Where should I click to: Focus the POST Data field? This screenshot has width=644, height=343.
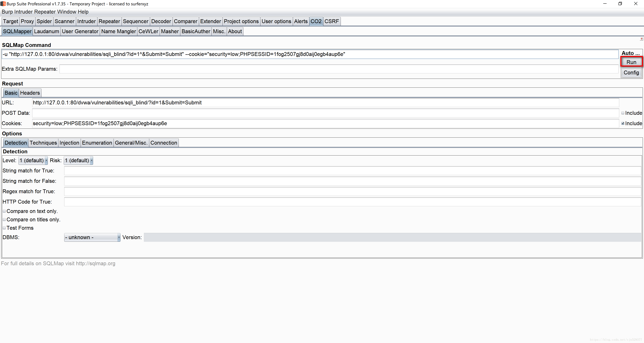[x=326, y=113]
